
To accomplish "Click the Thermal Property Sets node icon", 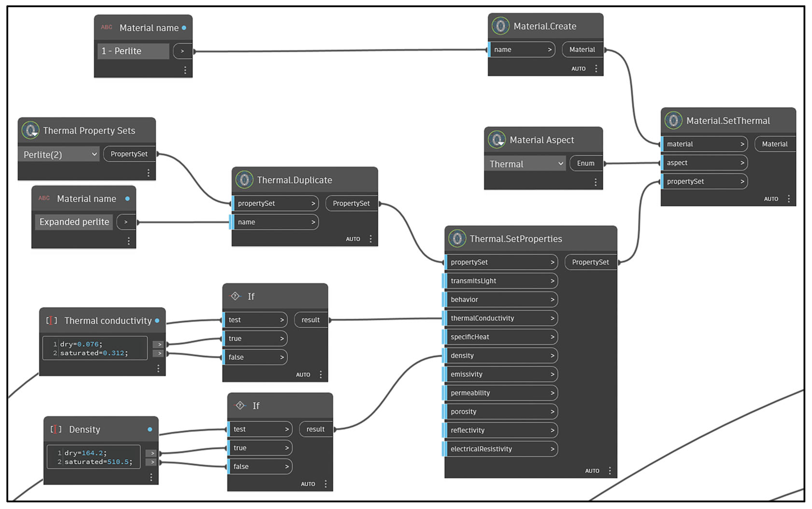I will pos(30,130).
